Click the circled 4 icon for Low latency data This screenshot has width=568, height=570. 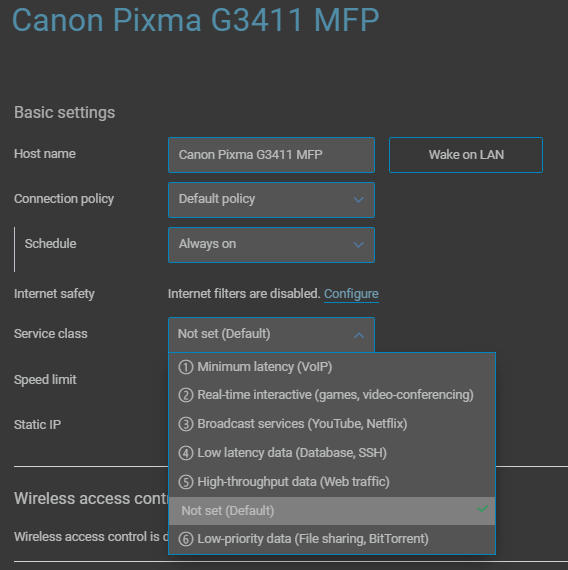pyautogui.click(x=186, y=453)
